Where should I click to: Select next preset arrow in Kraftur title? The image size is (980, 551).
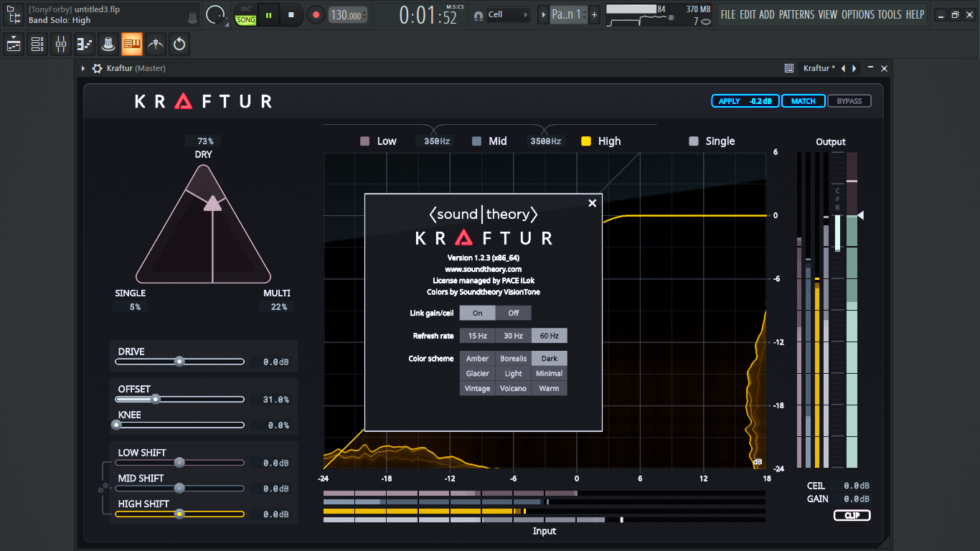pyautogui.click(x=854, y=68)
